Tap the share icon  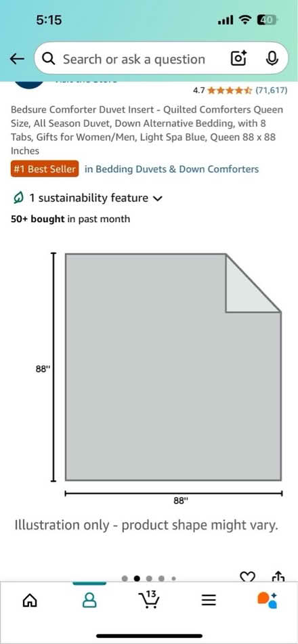pos(278,577)
